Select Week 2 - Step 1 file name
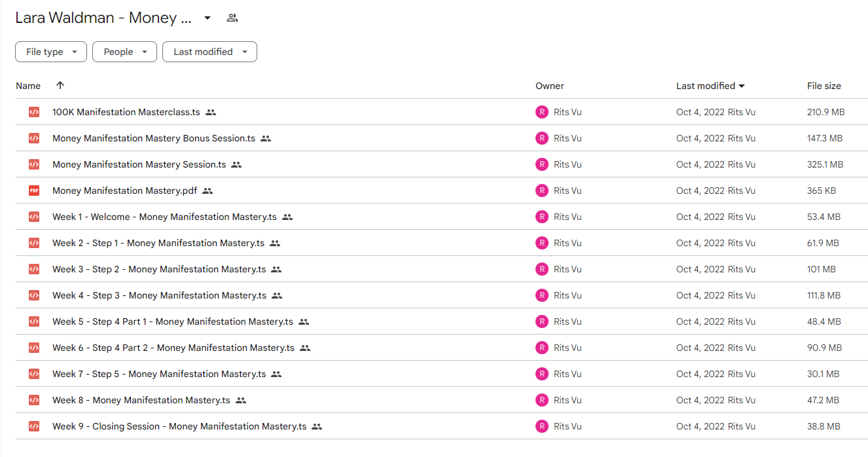 [158, 243]
